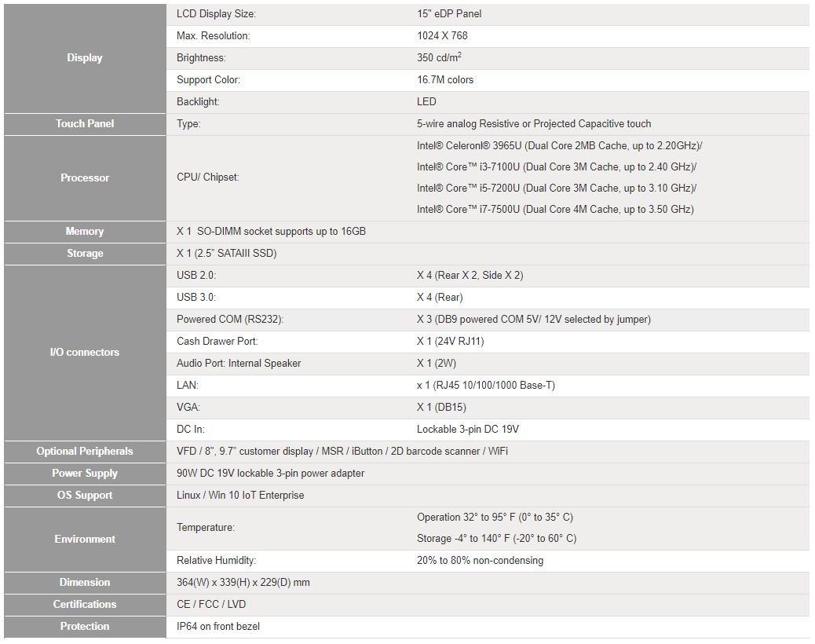Select the Environment category cell
The height and width of the screenshot is (644, 815).
85,540
